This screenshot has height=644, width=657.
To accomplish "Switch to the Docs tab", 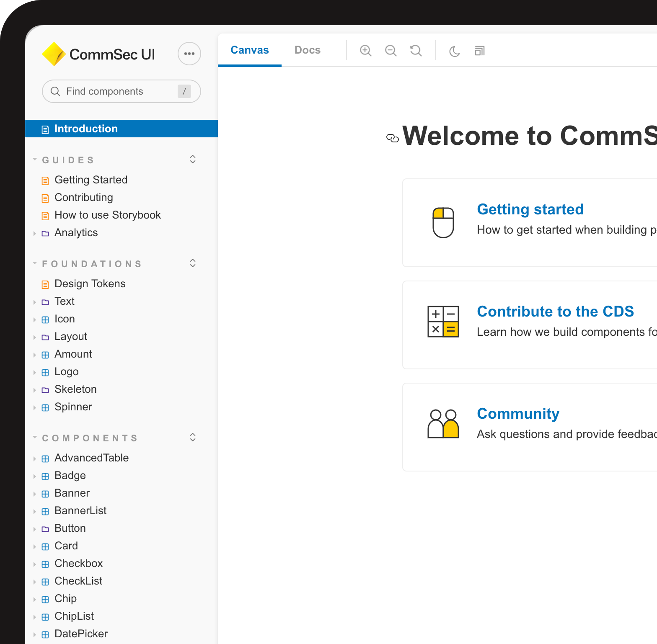I will 308,50.
